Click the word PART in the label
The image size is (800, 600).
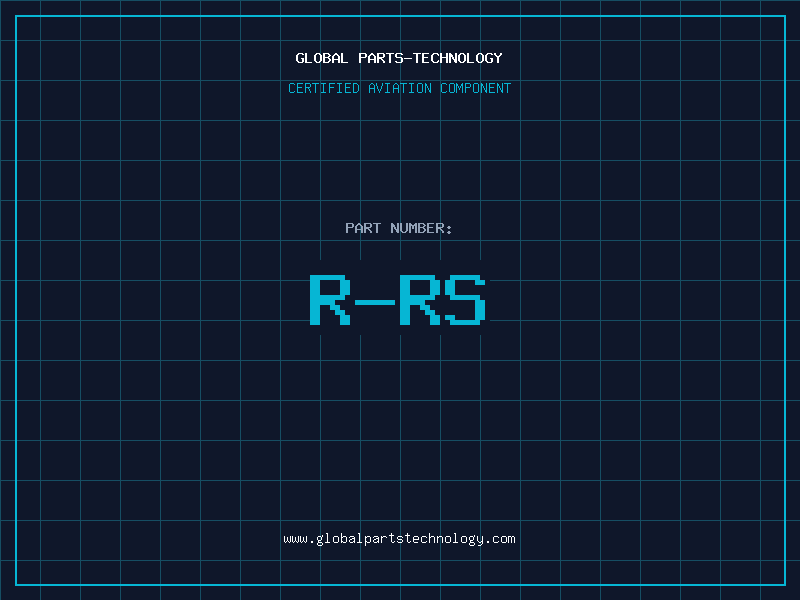pyautogui.click(x=363, y=229)
